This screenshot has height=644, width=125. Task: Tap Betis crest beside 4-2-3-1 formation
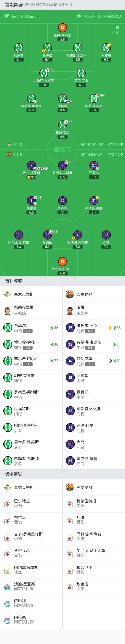[x=9, y=145]
